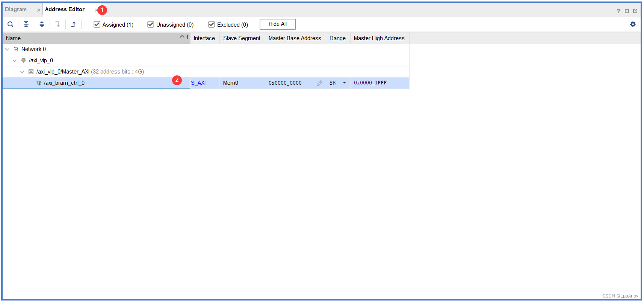The width and height of the screenshot is (644, 302).
Task: Open the 8K Range dropdown
Action: click(x=344, y=83)
